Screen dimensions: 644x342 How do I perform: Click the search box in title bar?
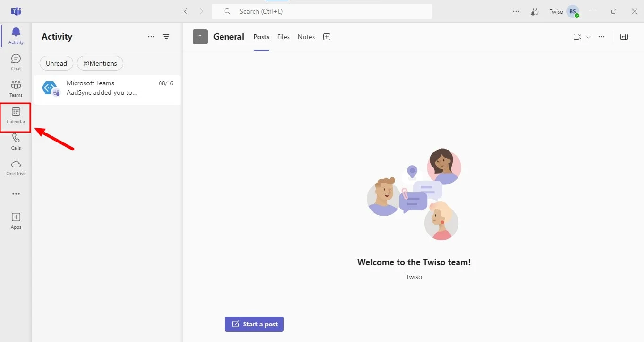click(322, 11)
